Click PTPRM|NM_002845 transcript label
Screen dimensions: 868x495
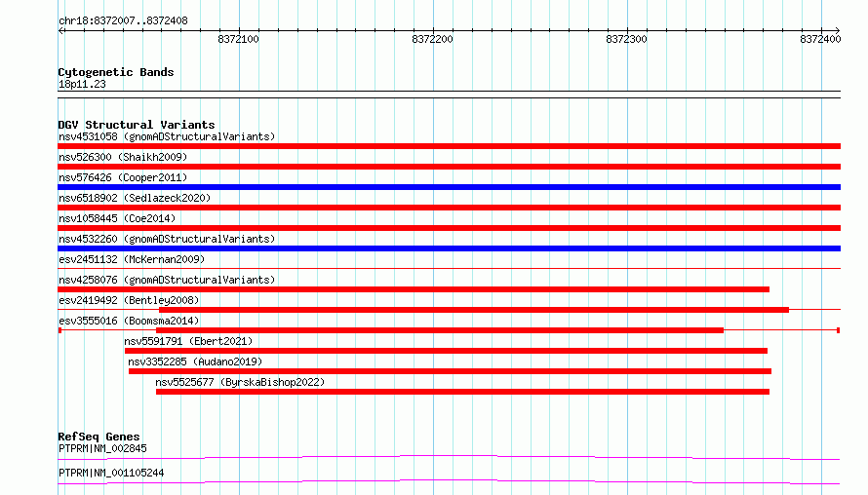[x=102, y=448]
